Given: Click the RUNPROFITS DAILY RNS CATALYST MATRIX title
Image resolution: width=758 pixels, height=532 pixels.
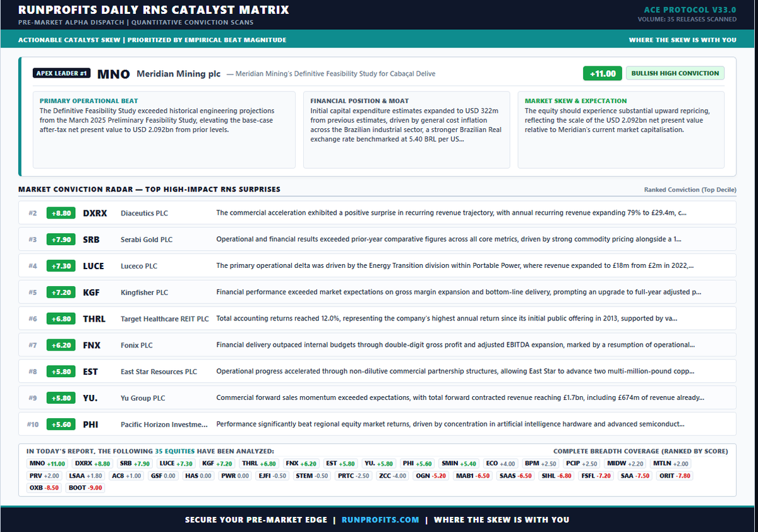Looking at the screenshot, I should (153, 9).
